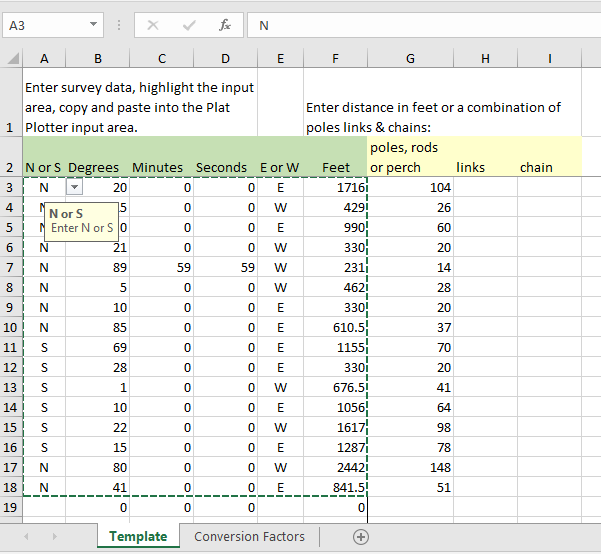This screenshot has height=554, width=601.
Task: Switch to the Conversion Factors sheet tab
Action: [x=249, y=537]
